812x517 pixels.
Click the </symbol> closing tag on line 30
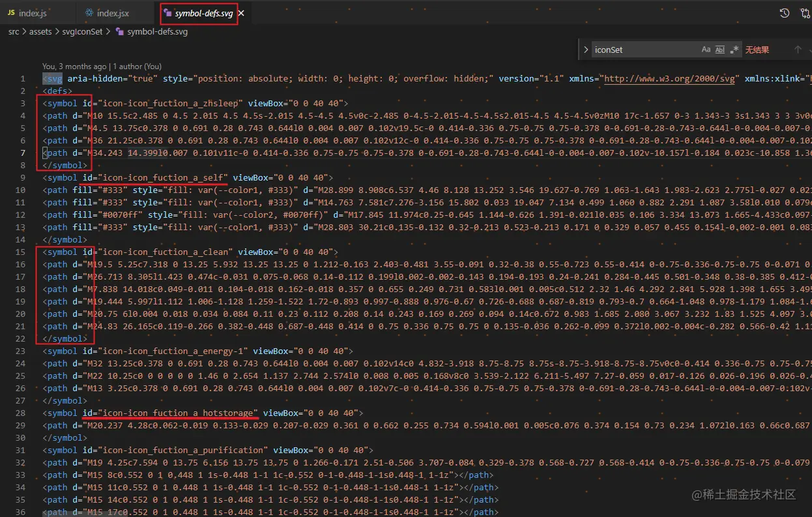tap(65, 437)
